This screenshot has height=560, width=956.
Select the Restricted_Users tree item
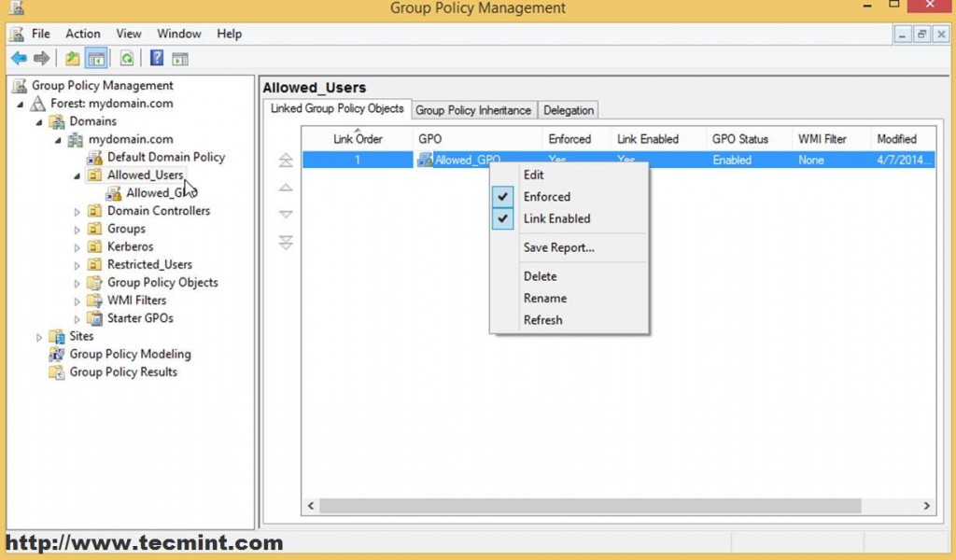[x=151, y=264]
